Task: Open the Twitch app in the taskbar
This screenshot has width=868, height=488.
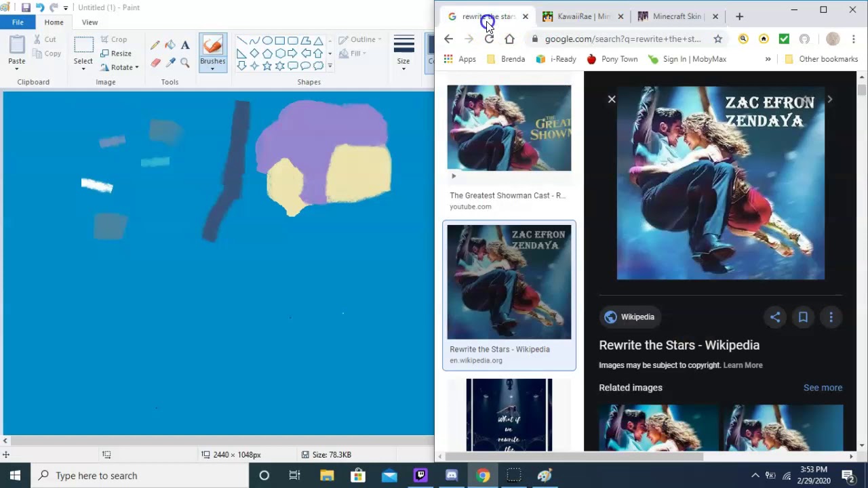Action: click(420, 475)
